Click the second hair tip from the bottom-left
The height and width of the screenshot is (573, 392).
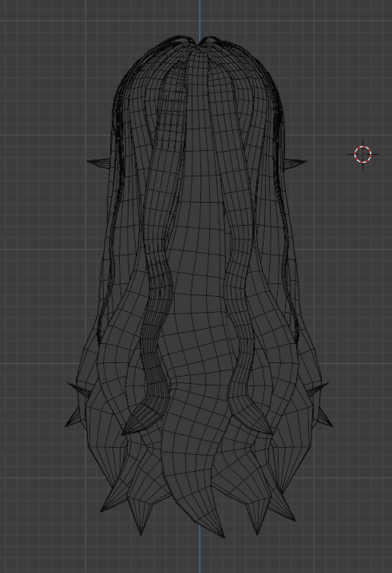point(141,523)
